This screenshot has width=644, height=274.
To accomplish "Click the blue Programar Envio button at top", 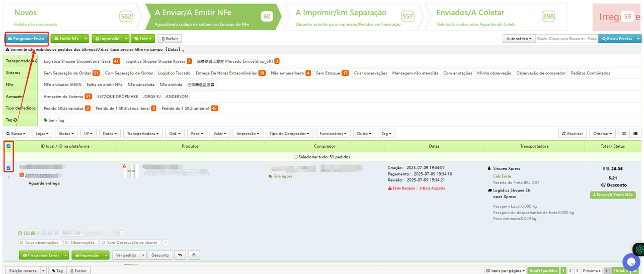I will pos(27,39).
